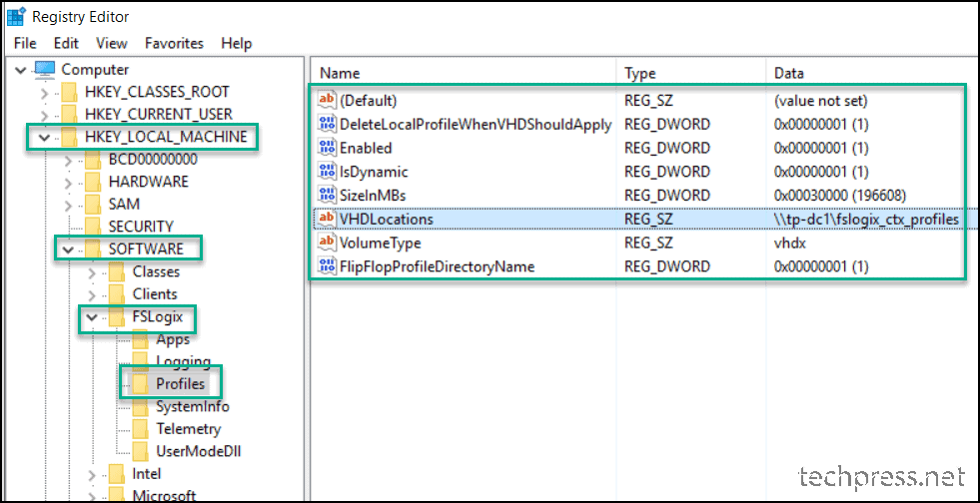Viewport: 980px width, 503px height.
Task: Click data \\tp-dc1\fslogix_ctx_profiles
Action: click(x=866, y=219)
